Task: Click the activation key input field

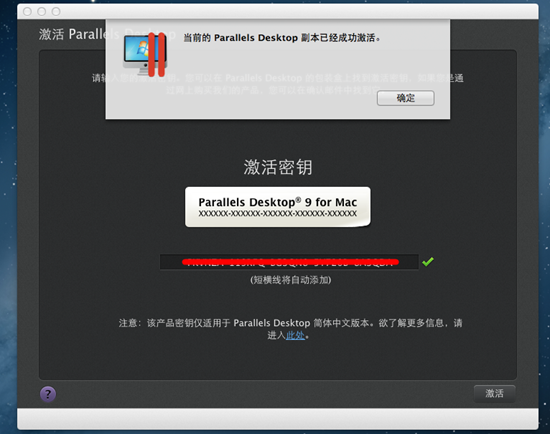Action: tap(289, 262)
